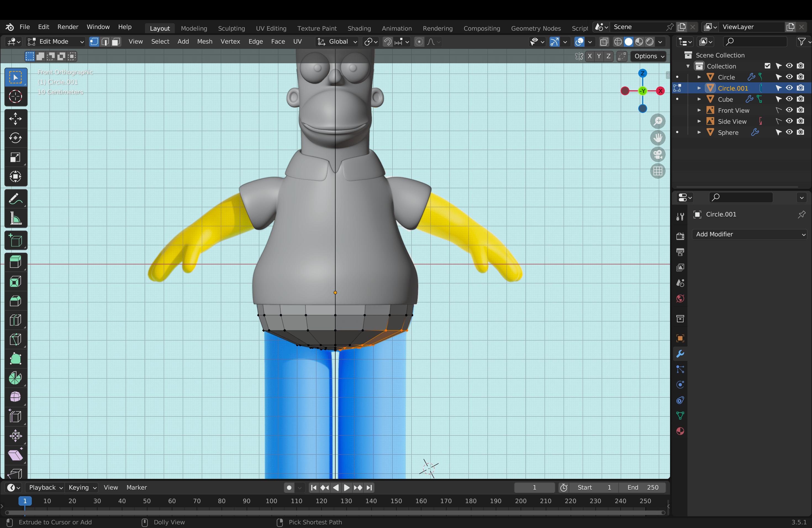Collapse the Collection tree item

pyautogui.click(x=688, y=66)
